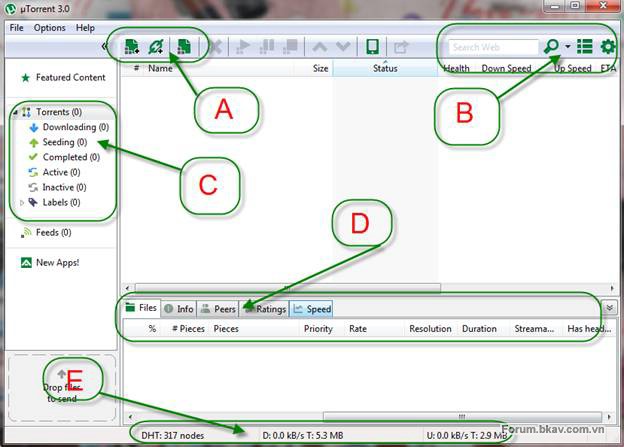Click the green search magnifier icon
The height and width of the screenshot is (447, 624).
click(x=551, y=47)
